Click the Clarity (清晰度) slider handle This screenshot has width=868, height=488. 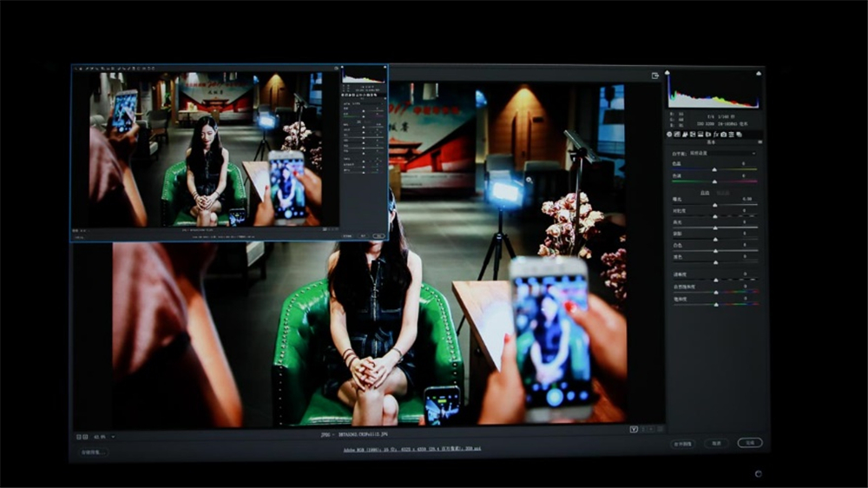716,280
